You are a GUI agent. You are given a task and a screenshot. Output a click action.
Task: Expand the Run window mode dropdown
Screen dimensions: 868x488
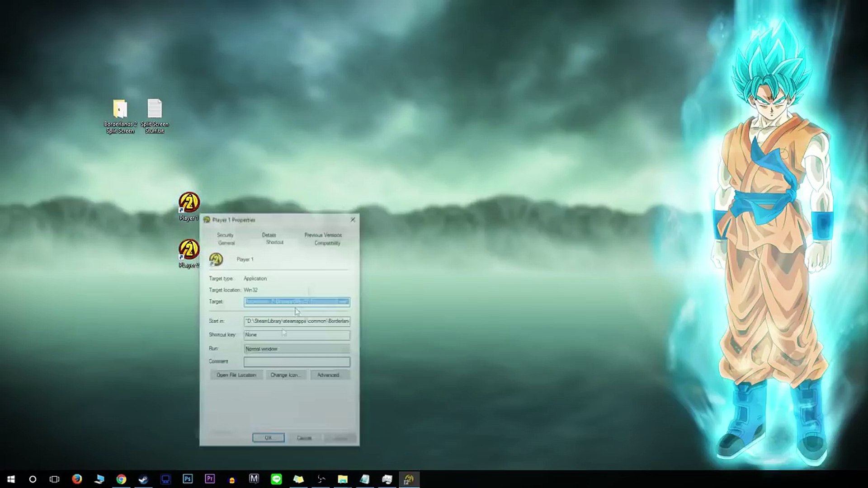coord(297,349)
